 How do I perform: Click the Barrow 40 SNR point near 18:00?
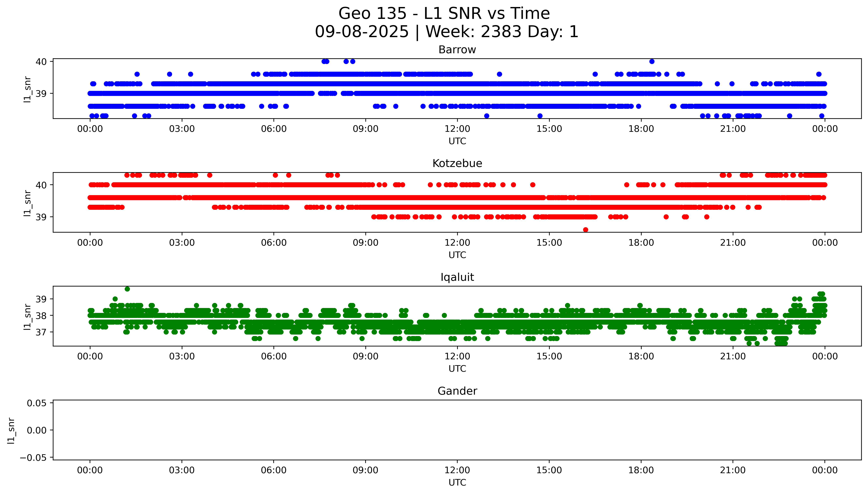[x=652, y=61]
